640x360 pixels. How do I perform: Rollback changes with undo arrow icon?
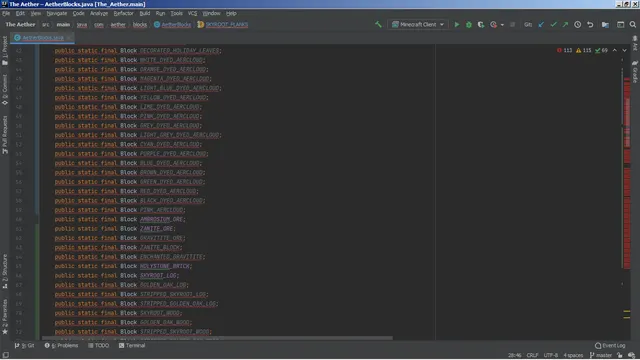[590, 24]
